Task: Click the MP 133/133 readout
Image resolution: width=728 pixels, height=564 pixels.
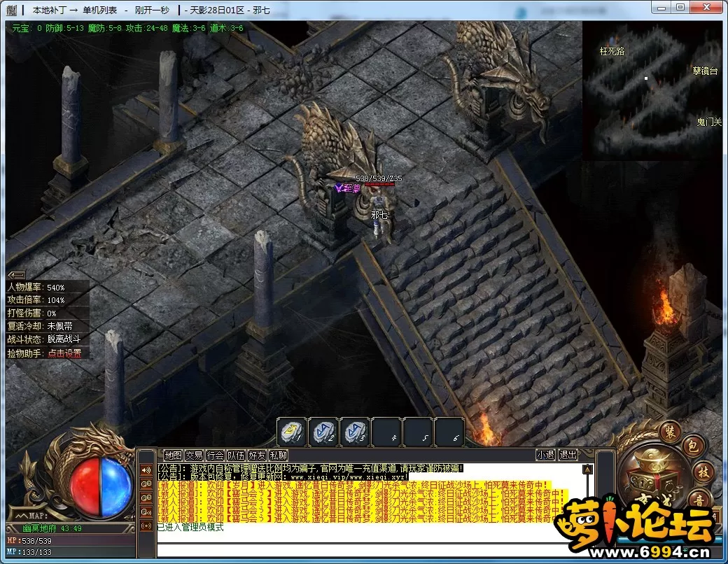Action: [x=29, y=552]
